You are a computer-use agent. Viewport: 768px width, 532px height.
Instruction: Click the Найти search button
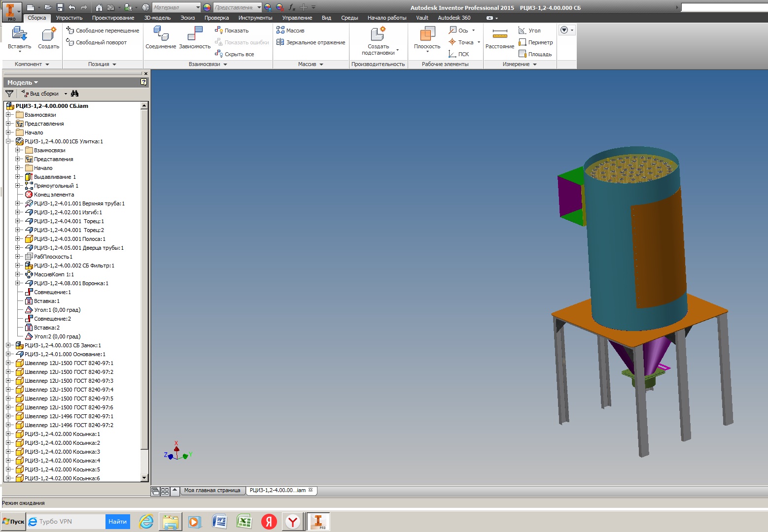[x=117, y=522]
